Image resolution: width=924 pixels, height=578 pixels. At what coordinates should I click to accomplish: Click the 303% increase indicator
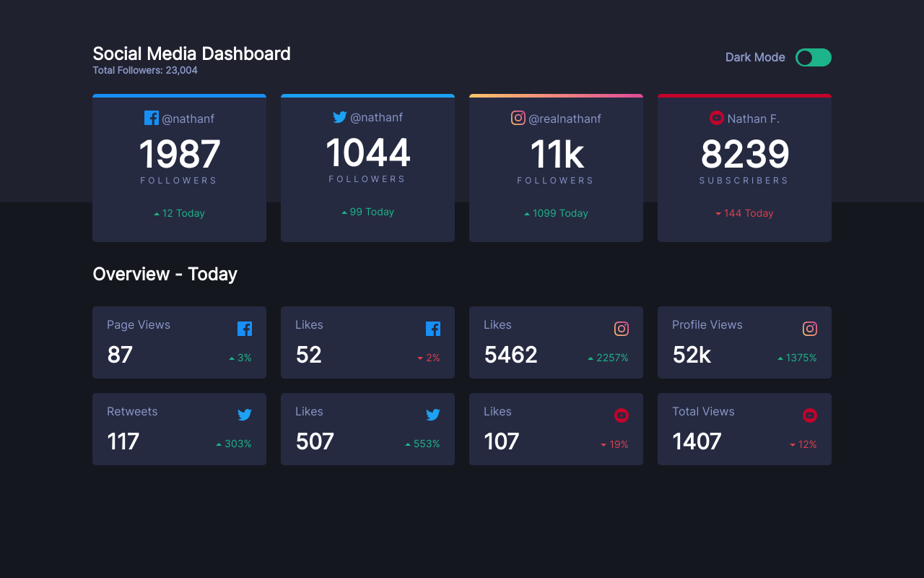[x=234, y=444]
